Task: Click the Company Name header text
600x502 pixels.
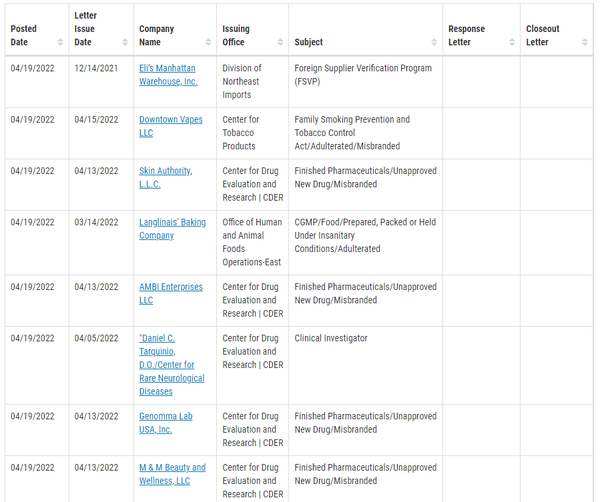Action: point(157,35)
